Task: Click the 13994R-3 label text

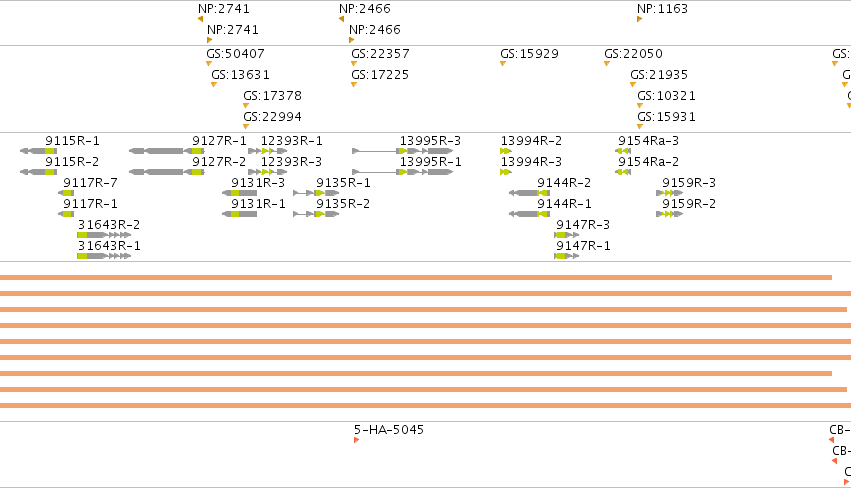Action: (531, 162)
